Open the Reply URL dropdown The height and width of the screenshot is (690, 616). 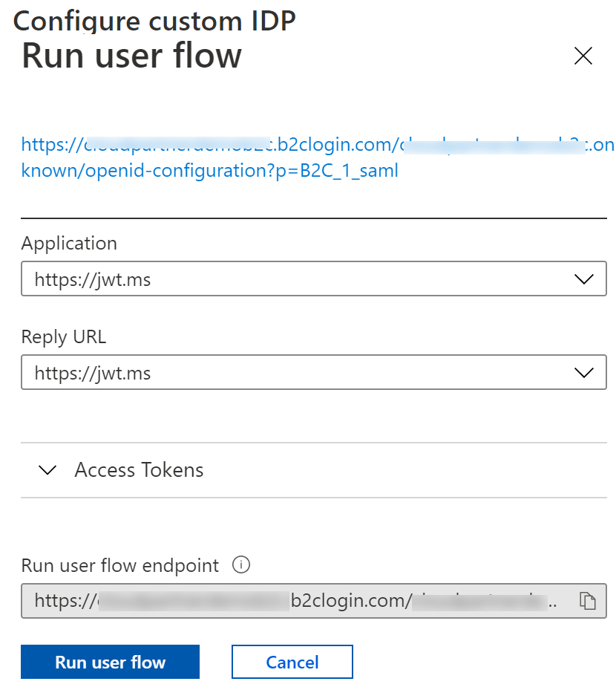tap(297, 372)
